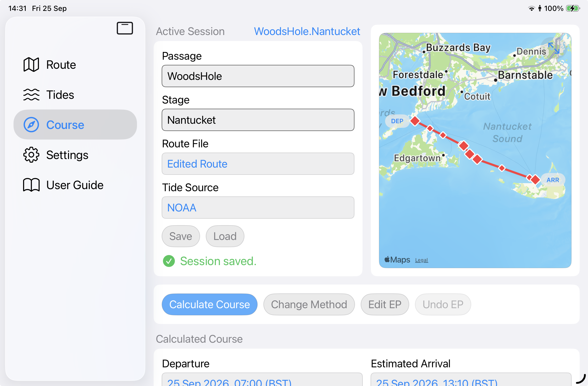588x386 pixels.
Task: Select the Course compass icon
Action: [31, 125]
